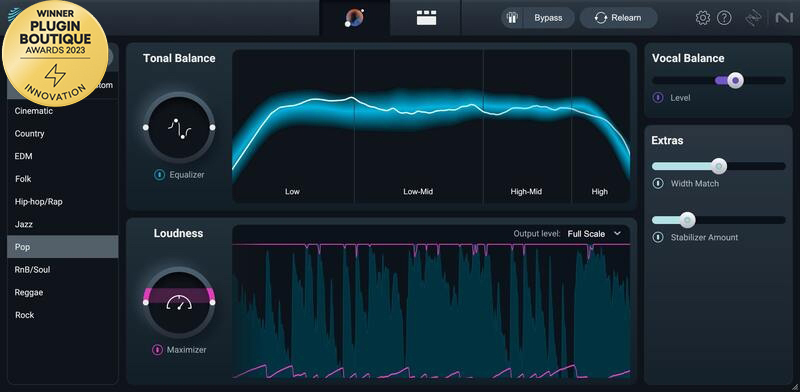Click the Width Match slider handle
Screen dimensions: 800x392
(719, 166)
